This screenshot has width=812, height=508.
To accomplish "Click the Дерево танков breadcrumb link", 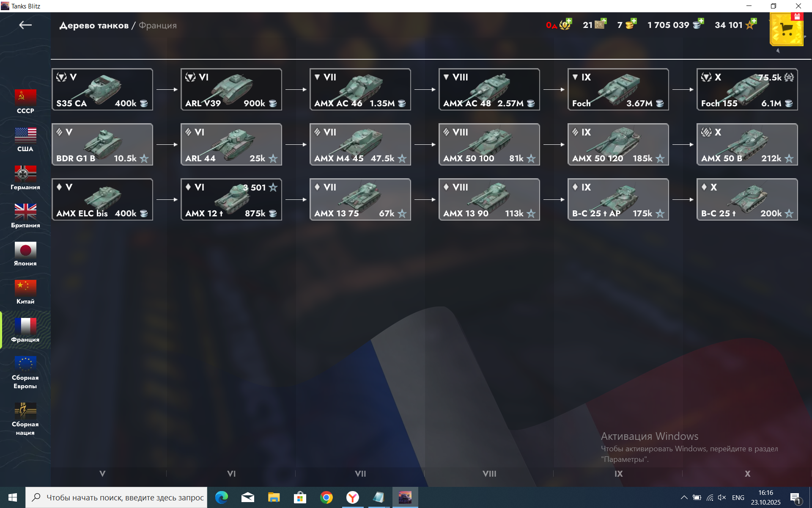I will [94, 25].
